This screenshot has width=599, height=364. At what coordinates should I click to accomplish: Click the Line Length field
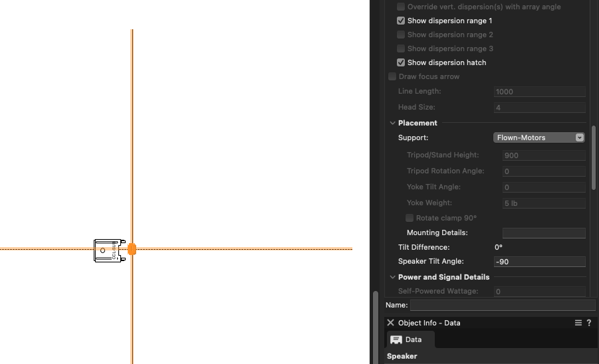click(539, 92)
